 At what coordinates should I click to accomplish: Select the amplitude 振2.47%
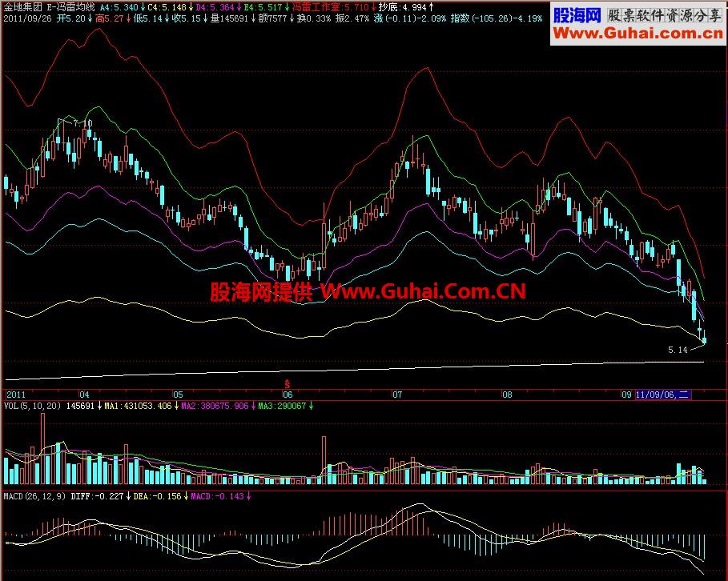[x=352, y=18]
